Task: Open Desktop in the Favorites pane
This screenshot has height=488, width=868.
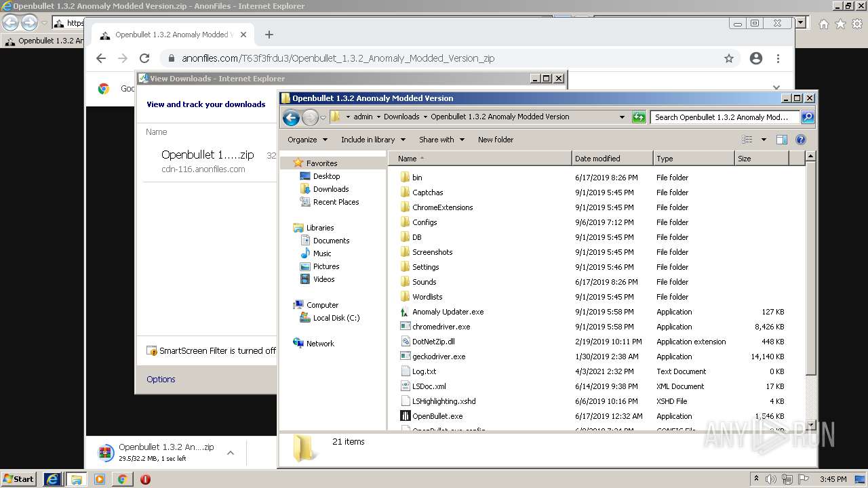Action: 326,176
